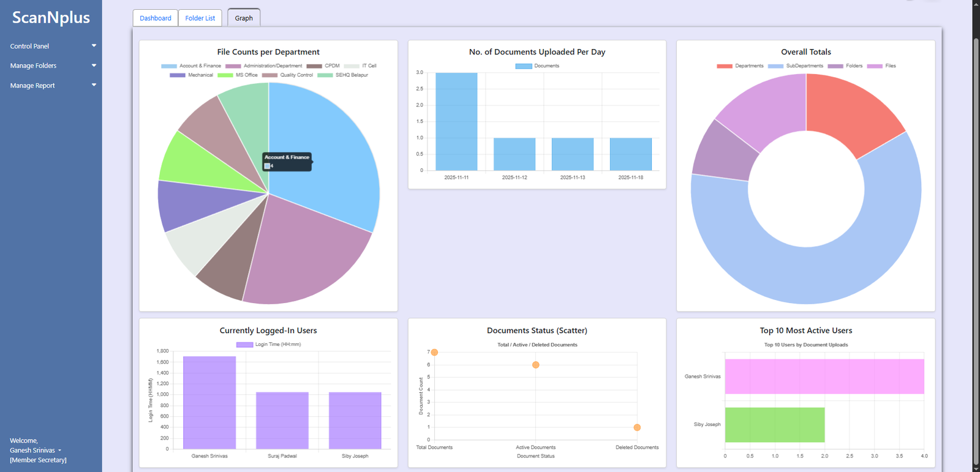
Task: Click the page vertical scrollbar thumb
Action: pos(976,251)
